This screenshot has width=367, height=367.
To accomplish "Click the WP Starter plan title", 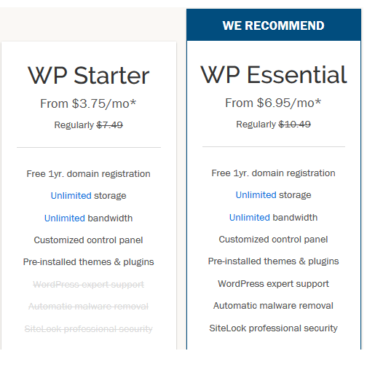I will pos(88,75).
